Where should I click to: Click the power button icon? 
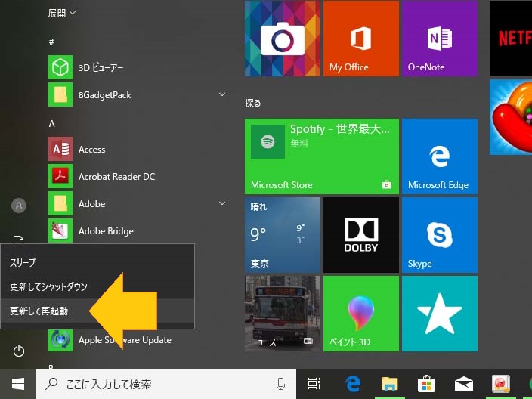[x=19, y=351]
